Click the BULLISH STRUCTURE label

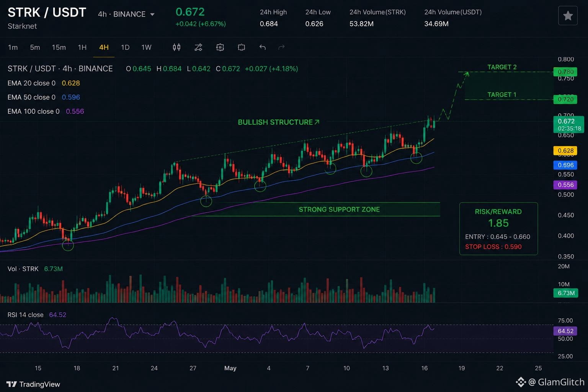point(278,122)
